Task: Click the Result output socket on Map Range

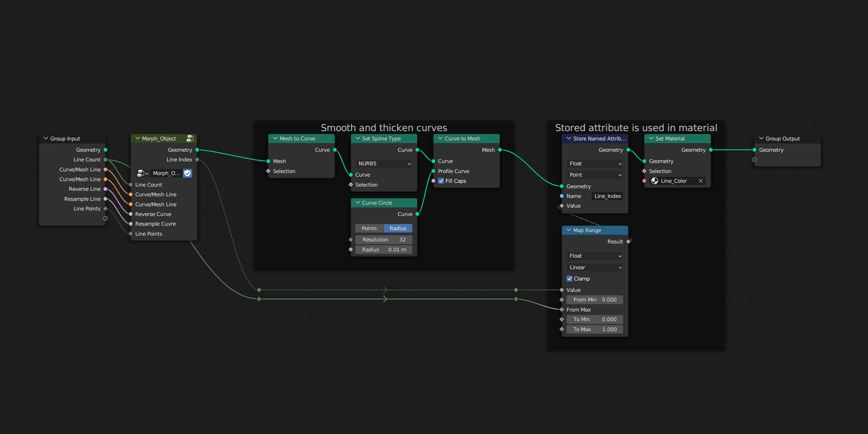Action: point(629,242)
